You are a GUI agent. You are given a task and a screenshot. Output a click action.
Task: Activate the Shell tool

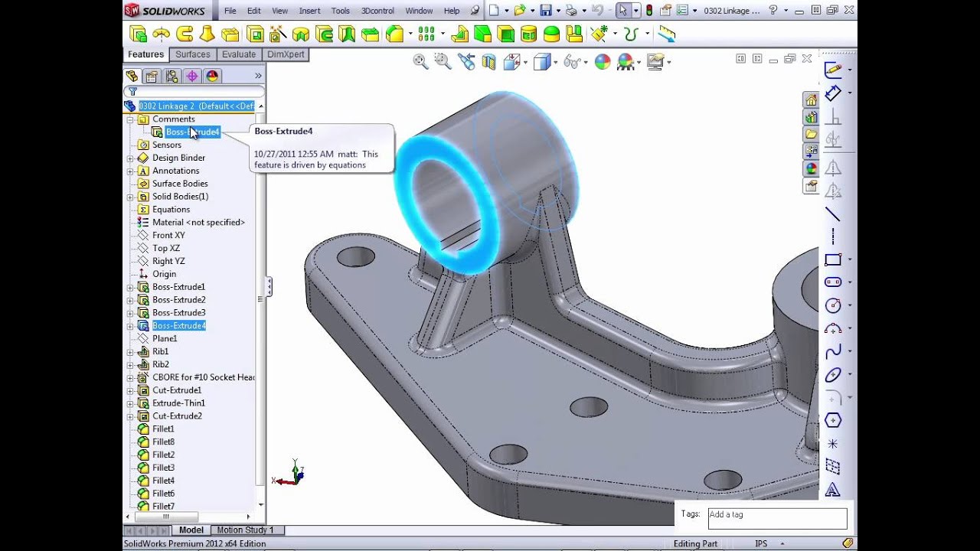coord(505,34)
